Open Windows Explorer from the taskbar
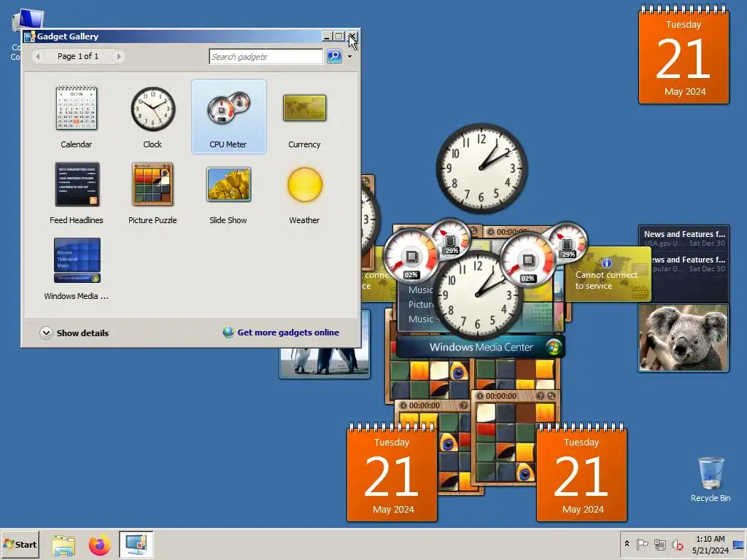This screenshot has height=560, width=747. pos(63,545)
